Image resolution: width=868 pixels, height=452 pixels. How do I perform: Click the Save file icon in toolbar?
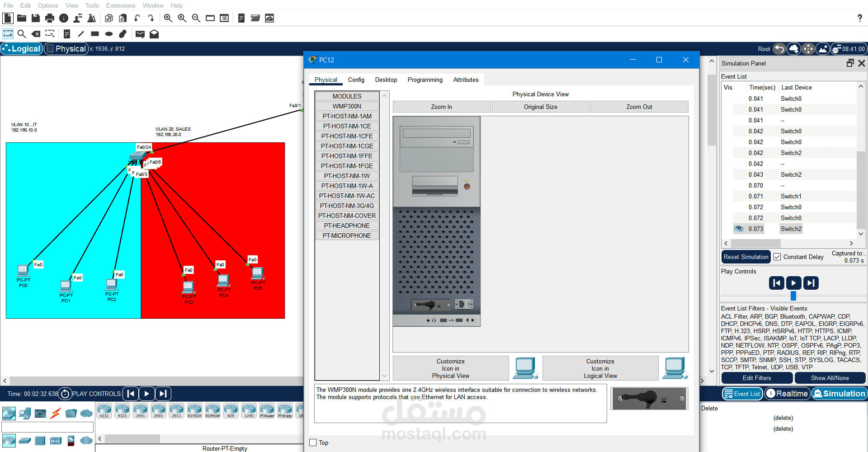pyautogui.click(x=36, y=18)
